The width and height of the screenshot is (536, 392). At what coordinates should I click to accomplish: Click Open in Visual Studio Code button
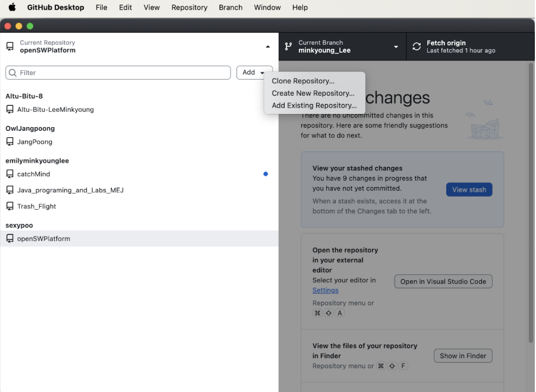(443, 282)
